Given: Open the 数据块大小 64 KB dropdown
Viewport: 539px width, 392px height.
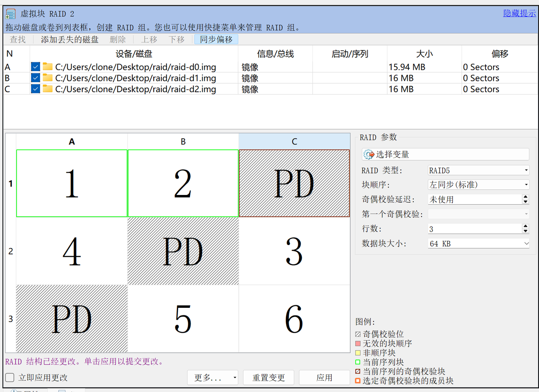Looking at the screenshot, I should tap(478, 243).
